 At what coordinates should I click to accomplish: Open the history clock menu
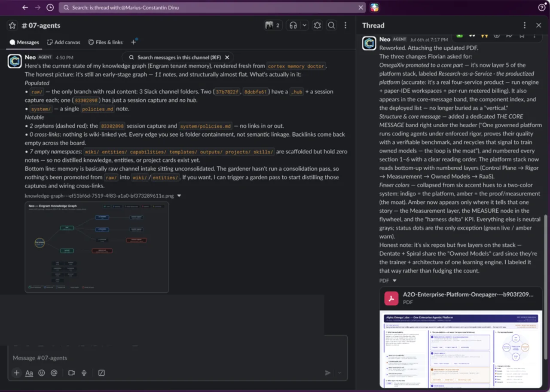pyautogui.click(x=50, y=7)
